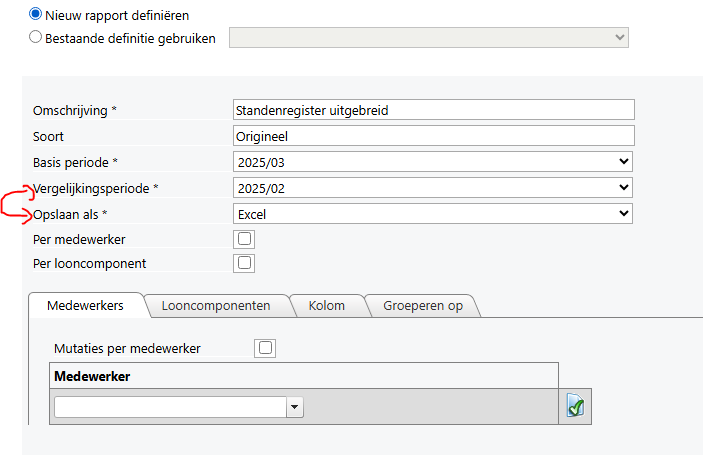The width and height of the screenshot is (703, 455).
Task: Click the Medewerker selection input field
Action: pyautogui.click(x=170, y=407)
